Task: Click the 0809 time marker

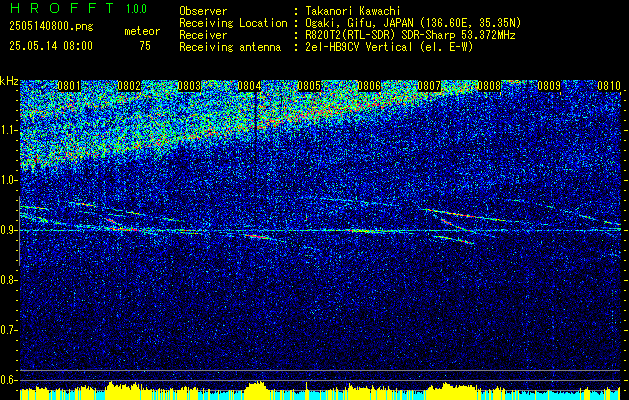Action: [x=549, y=86]
